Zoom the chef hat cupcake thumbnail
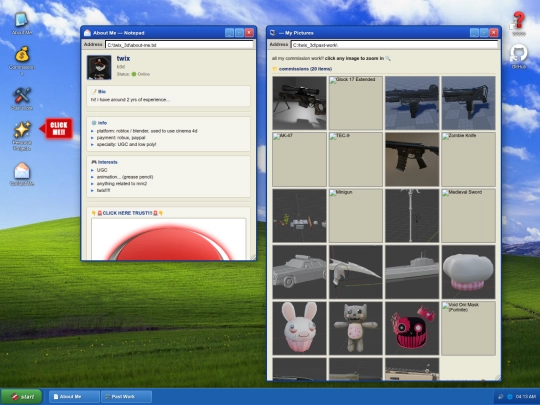Screen dimensions: 540x405 tap(468, 272)
